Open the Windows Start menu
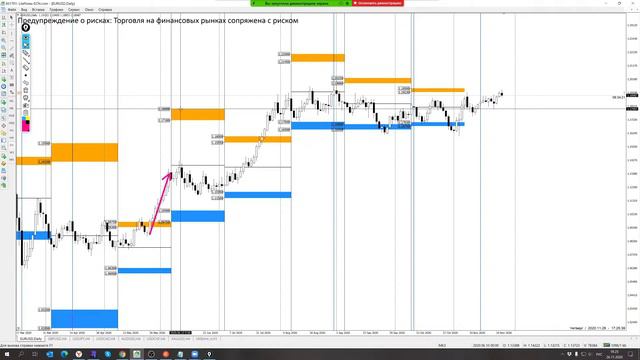The image size is (640, 360). 7,354
